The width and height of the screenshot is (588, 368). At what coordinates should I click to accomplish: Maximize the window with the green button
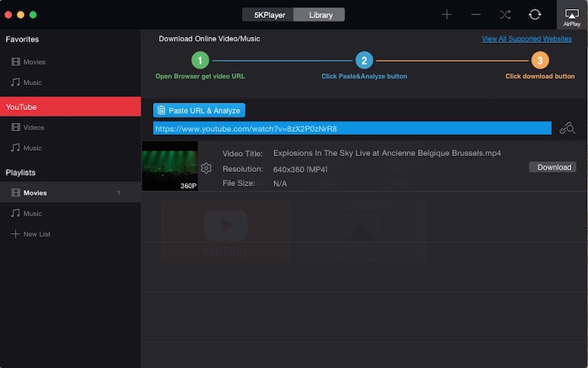pos(33,14)
